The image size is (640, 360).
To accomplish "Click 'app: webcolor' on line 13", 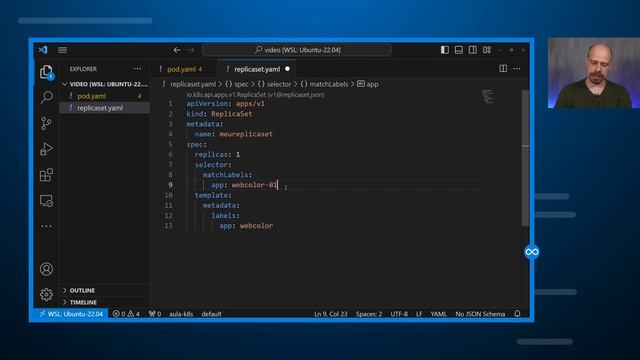I will click(246, 226).
